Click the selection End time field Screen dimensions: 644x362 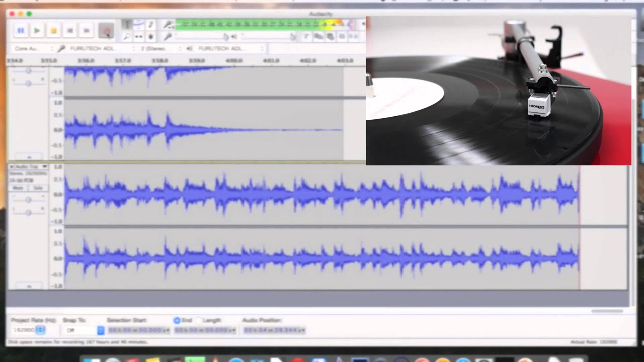click(205, 330)
